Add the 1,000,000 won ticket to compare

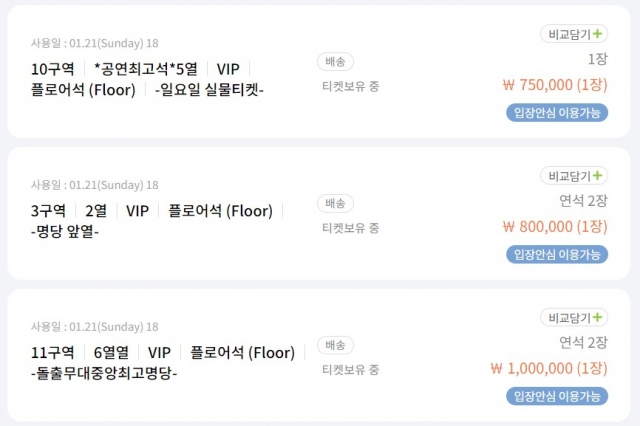click(x=574, y=317)
